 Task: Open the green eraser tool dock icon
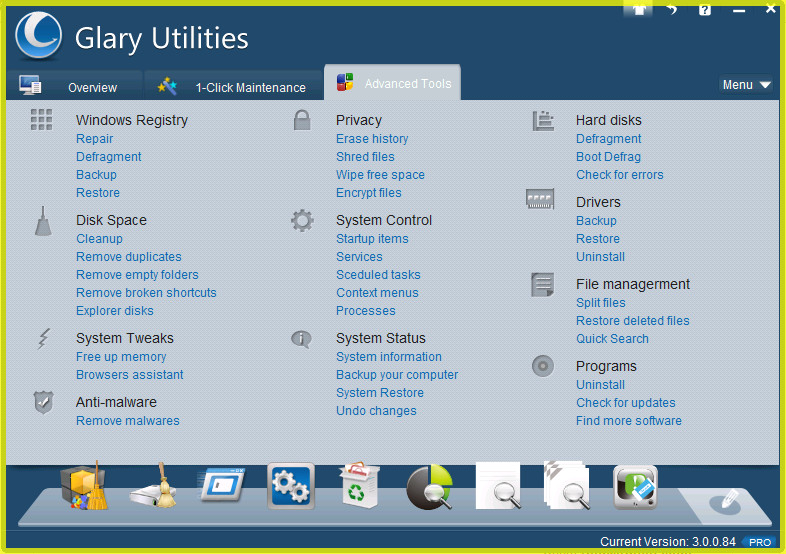point(635,487)
